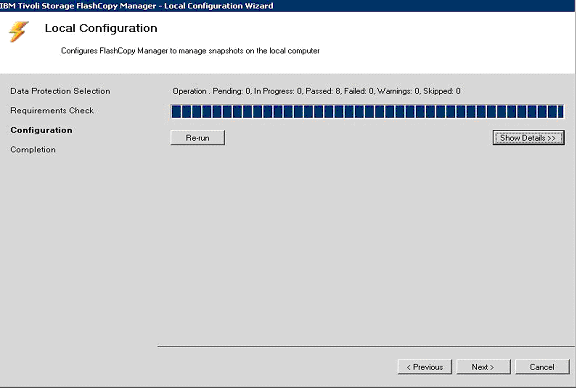This screenshot has width=576, height=388.
Task: Cancel the configuration wizard
Action: tap(542, 367)
